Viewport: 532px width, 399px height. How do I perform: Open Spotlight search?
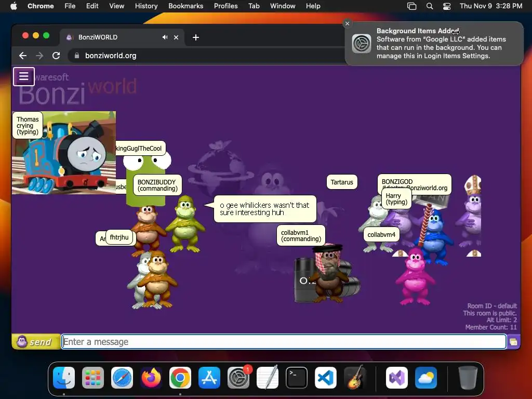coord(430,6)
